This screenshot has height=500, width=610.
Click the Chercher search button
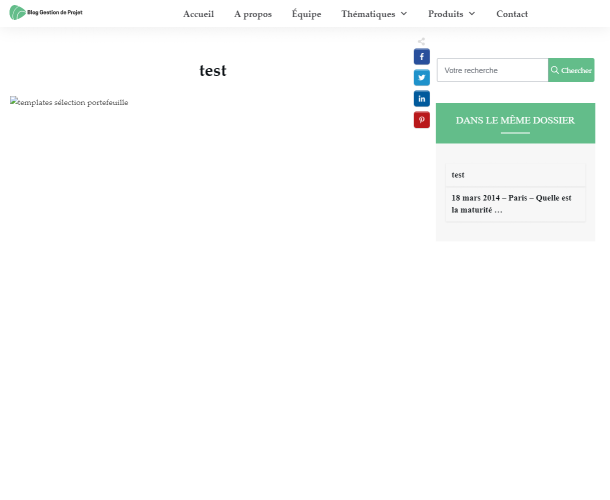point(571,70)
